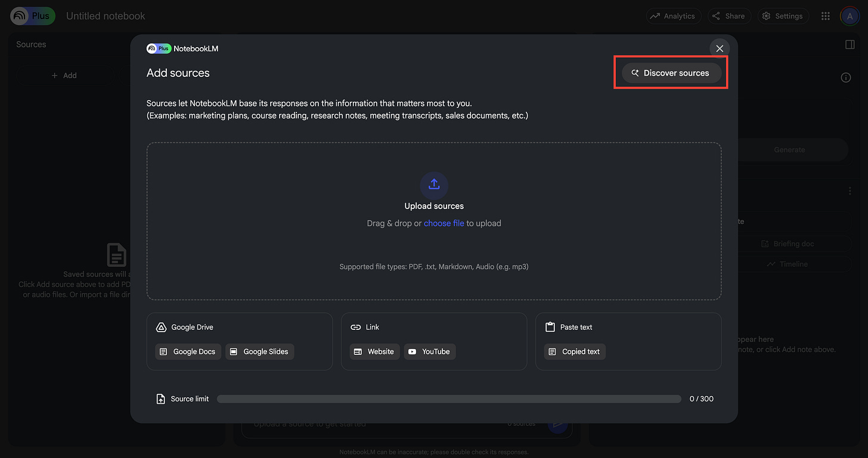Click the Source limit document icon
Screen dimensions: 868x458
click(161, 399)
